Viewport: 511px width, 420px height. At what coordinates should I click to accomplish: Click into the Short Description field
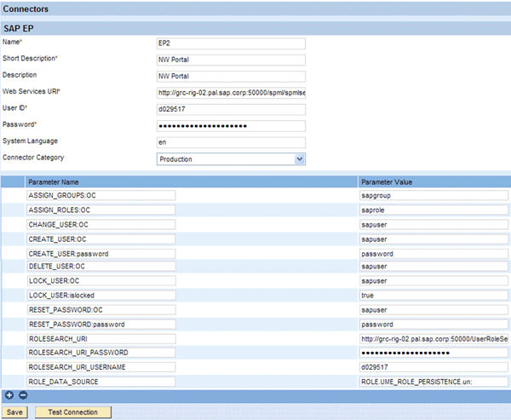pos(231,60)
